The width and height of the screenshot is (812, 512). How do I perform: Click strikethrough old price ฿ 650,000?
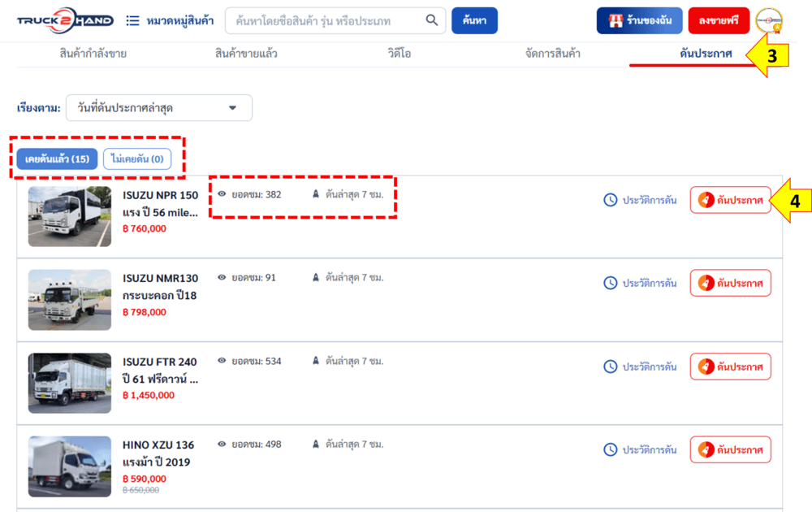[x=140, y=490]
